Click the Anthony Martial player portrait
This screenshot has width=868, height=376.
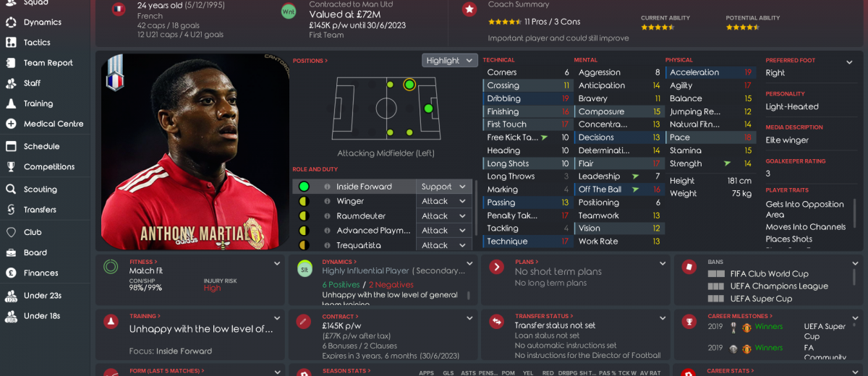pyautogui.click(x=195, y=152)
